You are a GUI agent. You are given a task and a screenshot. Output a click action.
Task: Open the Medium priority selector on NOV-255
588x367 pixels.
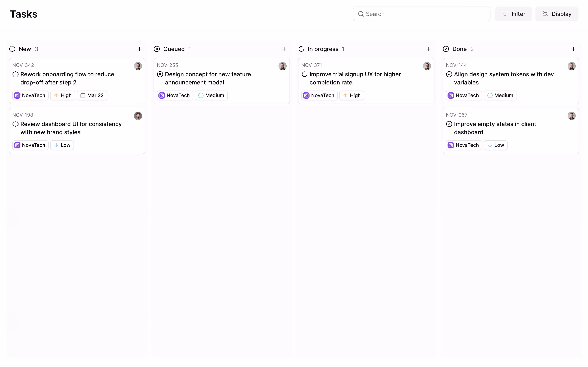click(x=211, y=95)
